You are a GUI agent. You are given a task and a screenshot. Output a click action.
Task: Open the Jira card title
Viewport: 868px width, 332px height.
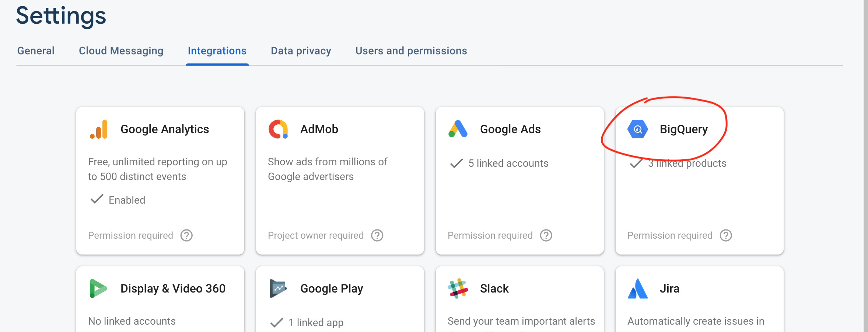pyautogui.click(x=669, y=288)
